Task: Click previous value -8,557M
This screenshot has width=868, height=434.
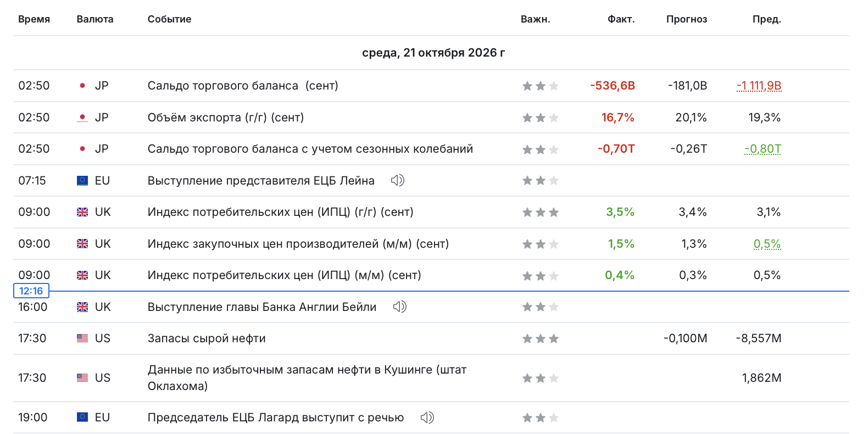Action: [x=759, y=338]
